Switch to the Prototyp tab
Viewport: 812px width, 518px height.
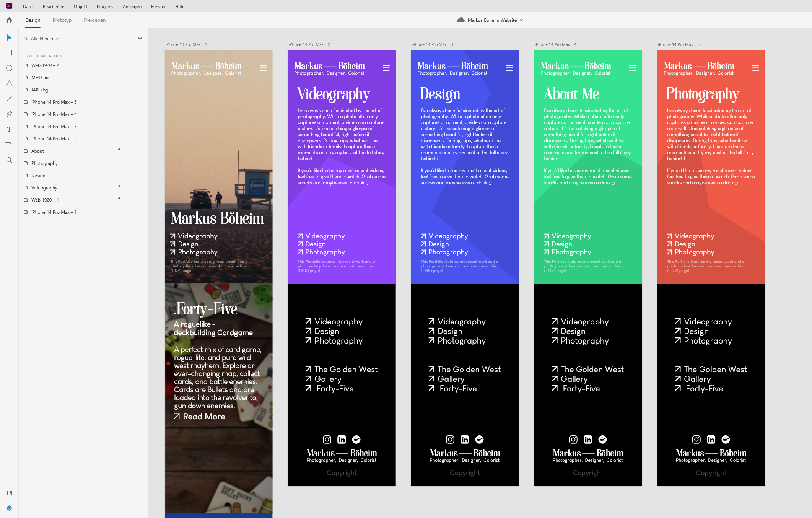62,20
